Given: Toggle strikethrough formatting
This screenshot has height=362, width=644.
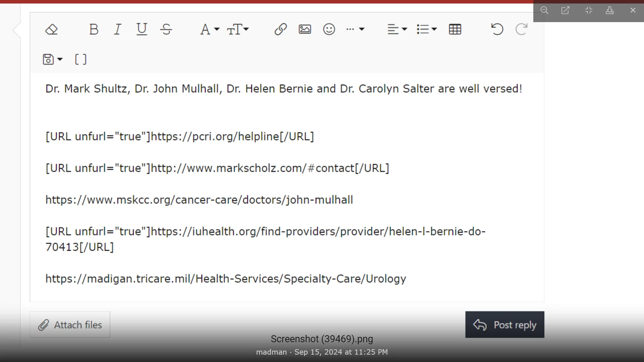Looking at the screenshot, I should click(166, 29).
